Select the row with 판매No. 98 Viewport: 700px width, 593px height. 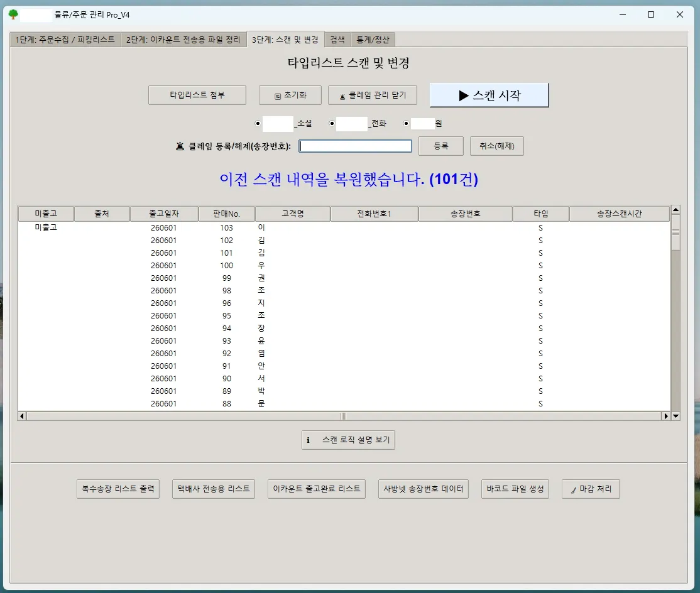pyautogui.click(x=344, y=290)
